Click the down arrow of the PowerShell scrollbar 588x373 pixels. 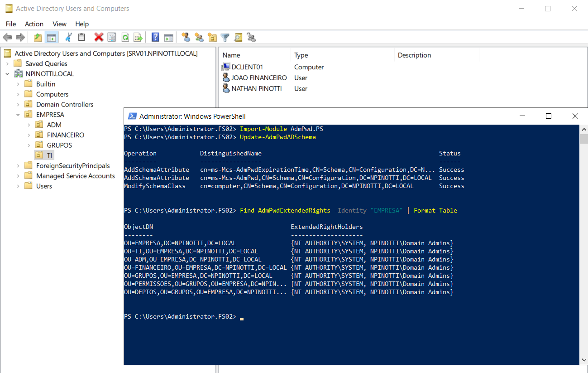[x=584, y=360]
